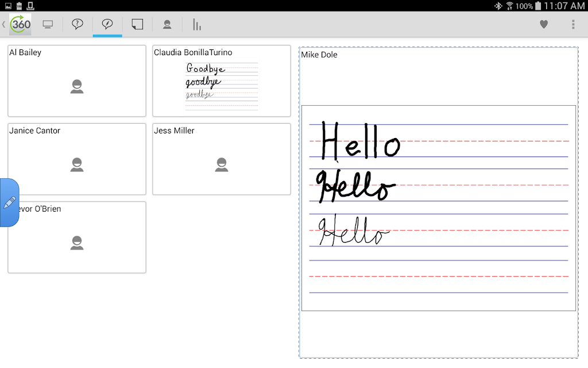Screen dimensions: 588x368
Task: Click the Mike Dole name label
Action: click(x=319, y=55)
